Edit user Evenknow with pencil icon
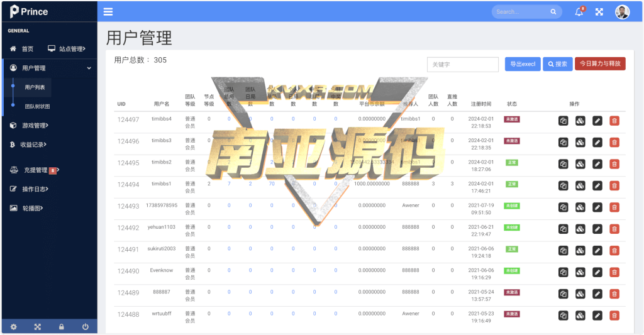Screen dimensions: 644x335 coord(597,272)
